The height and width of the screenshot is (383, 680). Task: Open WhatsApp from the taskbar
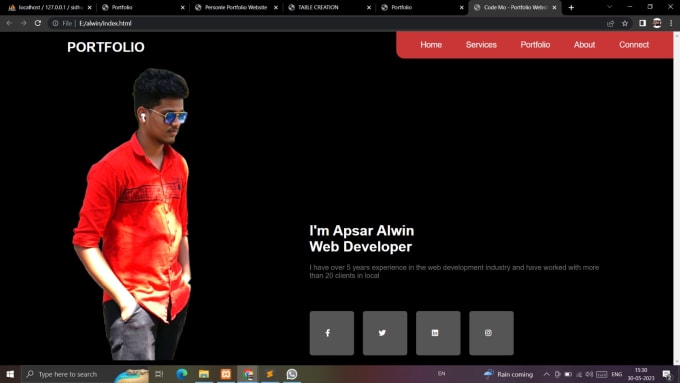(292, 374)
